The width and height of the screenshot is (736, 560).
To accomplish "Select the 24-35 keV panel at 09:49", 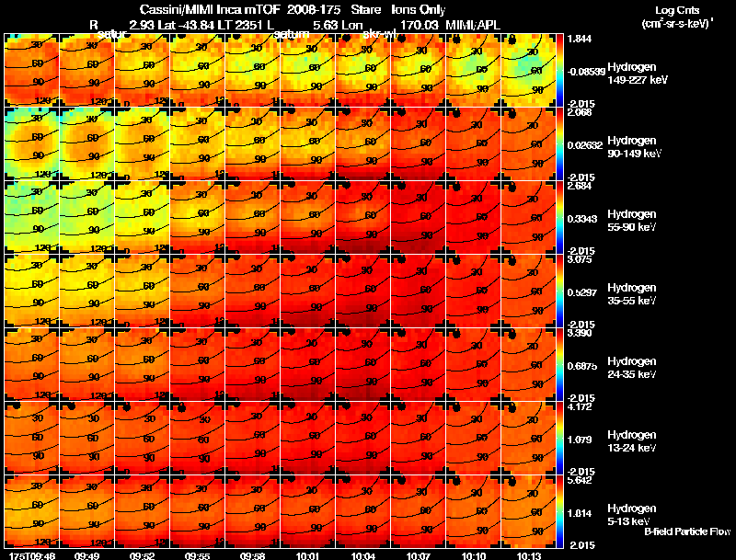I will click(86, 365).
